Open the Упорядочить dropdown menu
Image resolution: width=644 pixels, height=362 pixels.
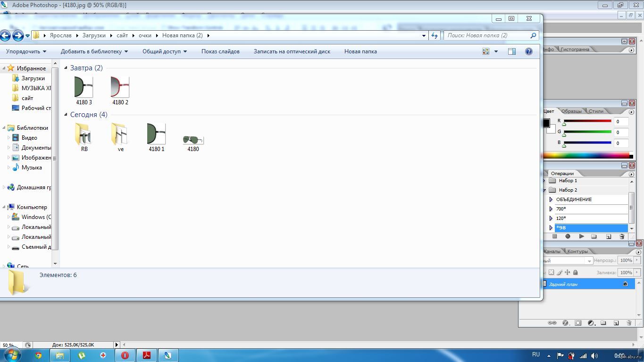(26, 51)
